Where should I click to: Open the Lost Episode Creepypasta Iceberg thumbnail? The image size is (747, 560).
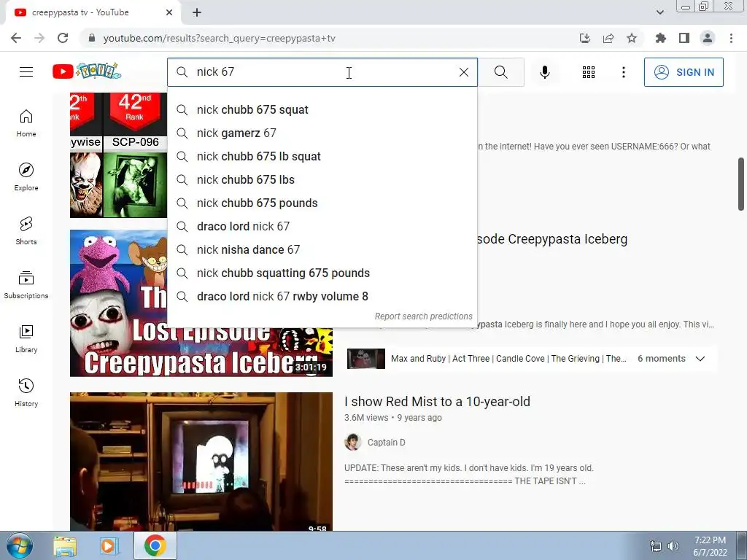point(201,303)
